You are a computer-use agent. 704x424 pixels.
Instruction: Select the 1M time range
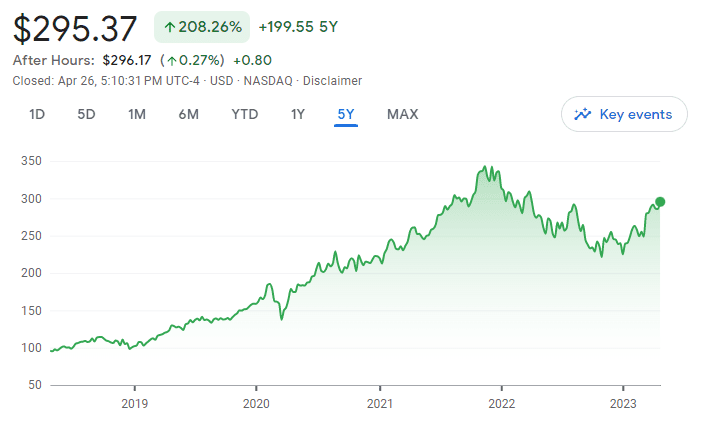[x=137, y=114]
